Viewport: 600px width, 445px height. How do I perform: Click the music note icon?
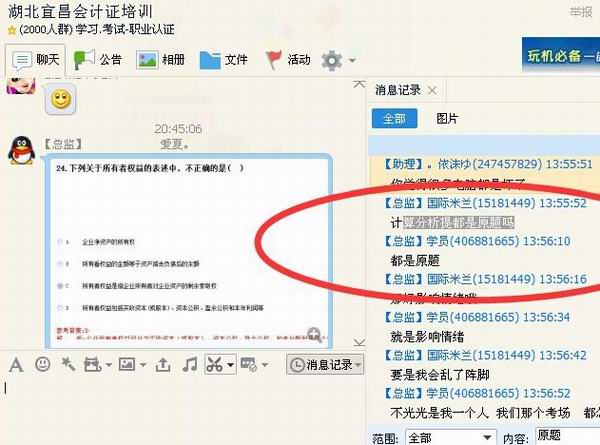pyautogui.click(x=190, y=365)
